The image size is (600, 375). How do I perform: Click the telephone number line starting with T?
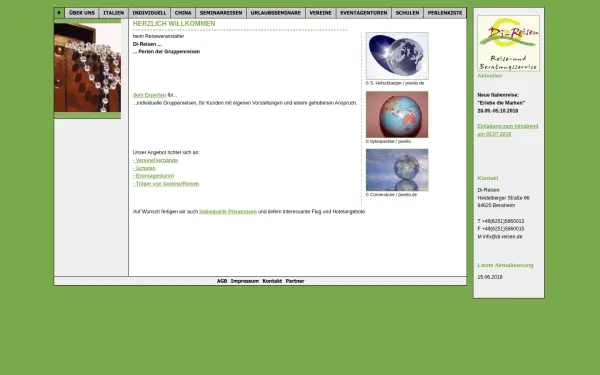tap(501, 221)
